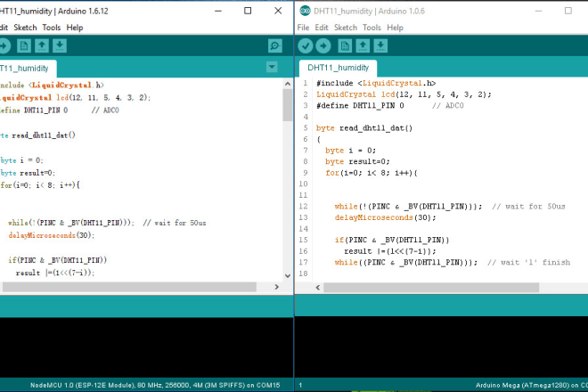This screenshot has width=588, height=392.
Task: Open Sketch menu in Arduino 1.6.12 window
Action: 25,28
